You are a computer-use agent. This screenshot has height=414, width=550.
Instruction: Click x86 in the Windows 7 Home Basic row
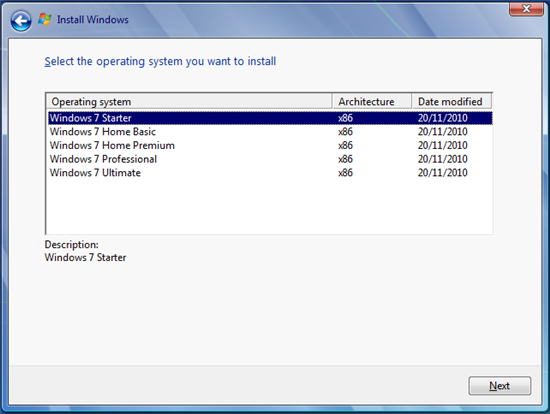point(346,132)
